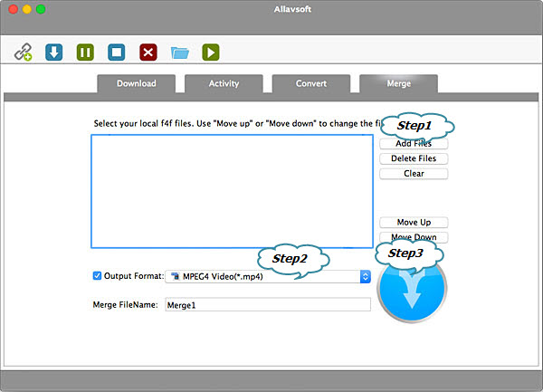Viewport: 543px width, 392px height.
Task: Minimize the Allavsoft window
Action: pyautogui.click(x=27, y=9)
